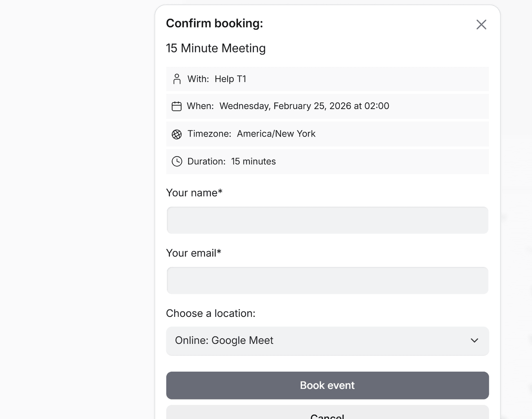Screen dimensions: 532x419
Task: Click the chevron on the location selector
Action: click(474, 341)
